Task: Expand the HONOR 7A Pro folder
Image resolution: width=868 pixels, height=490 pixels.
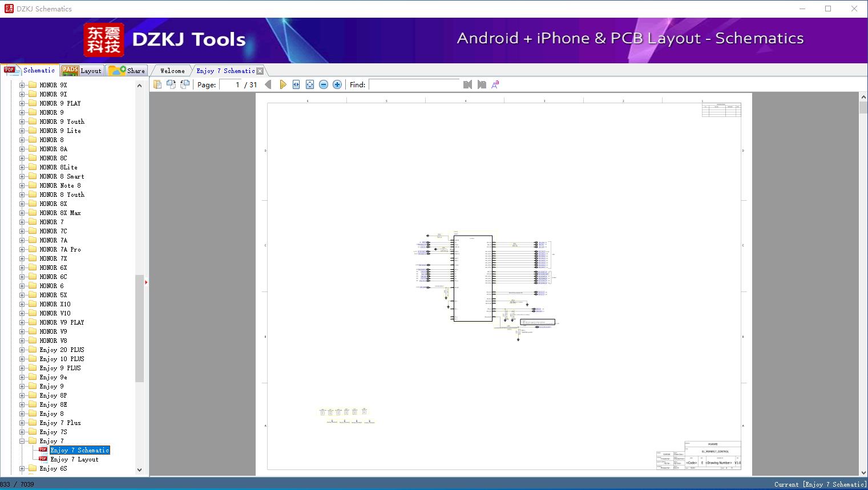Action: pos(22,249)
